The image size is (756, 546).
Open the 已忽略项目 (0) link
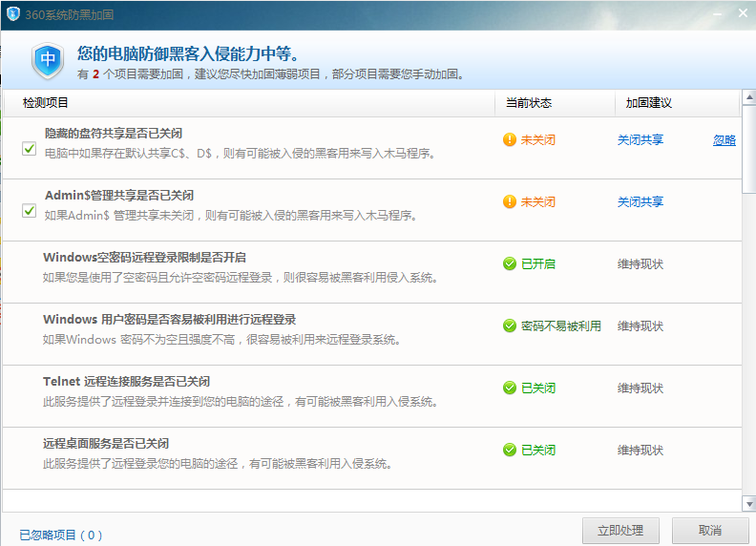(60, 535)
